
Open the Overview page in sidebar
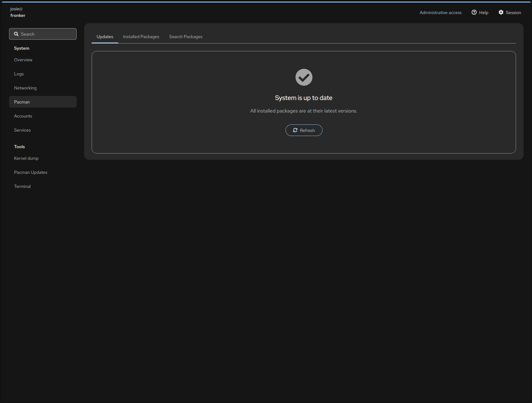pos(23,60)
